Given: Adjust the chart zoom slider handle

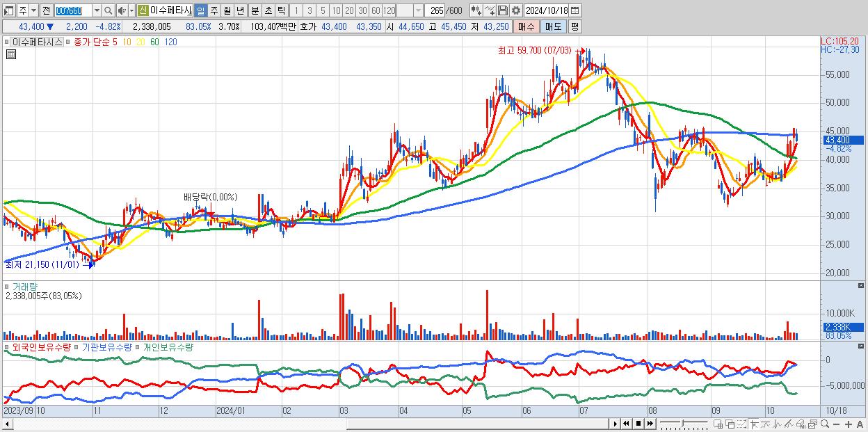Looking at the screenshot, I should coord(683,423).
